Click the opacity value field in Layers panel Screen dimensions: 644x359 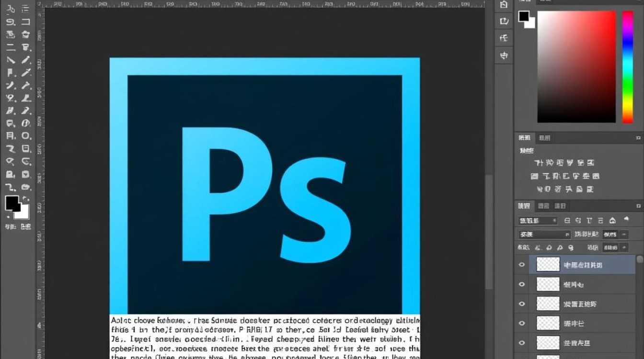[610, 234]
